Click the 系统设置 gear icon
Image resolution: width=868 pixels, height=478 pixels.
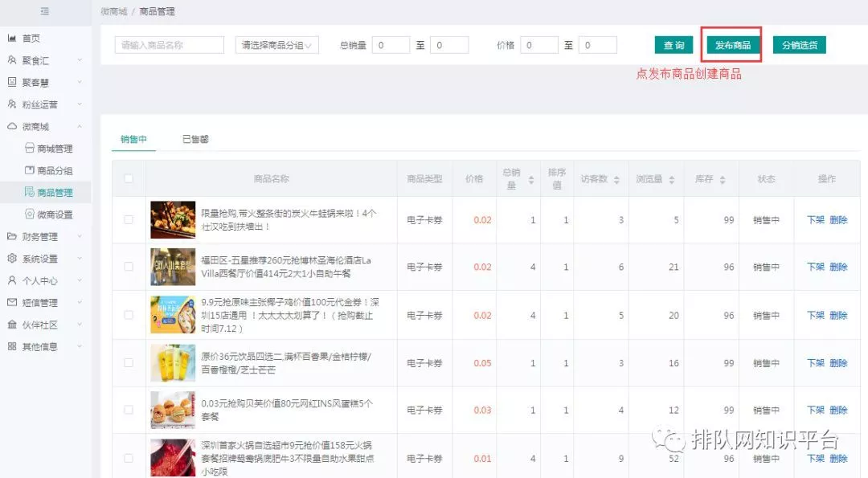coord(12,259)
